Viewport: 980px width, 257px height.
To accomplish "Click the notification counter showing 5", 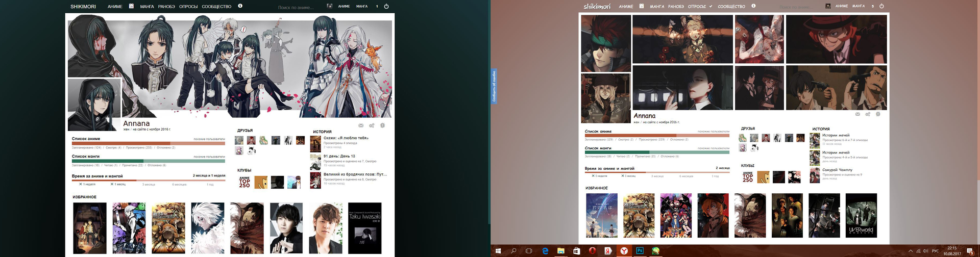I will click(x=872, y=6).
